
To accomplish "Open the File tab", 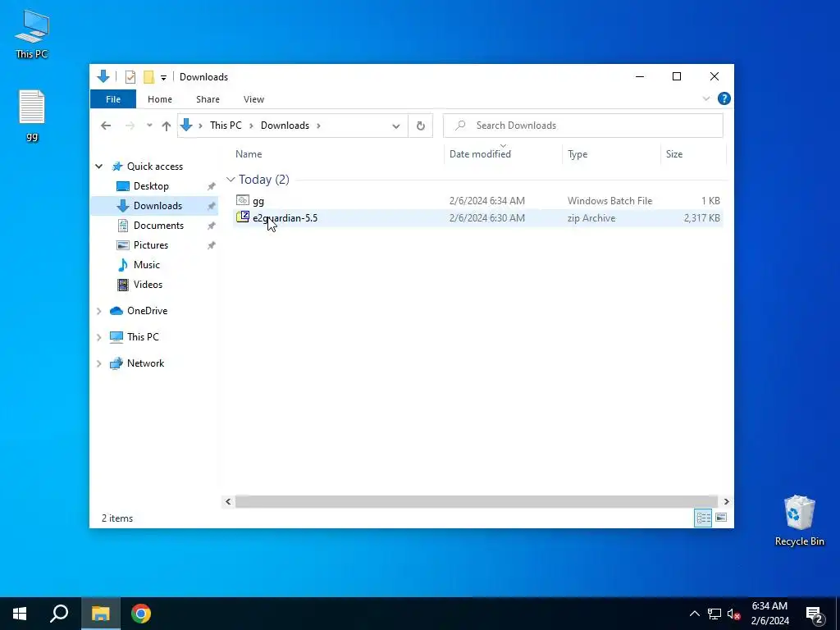I will (113, 99).
